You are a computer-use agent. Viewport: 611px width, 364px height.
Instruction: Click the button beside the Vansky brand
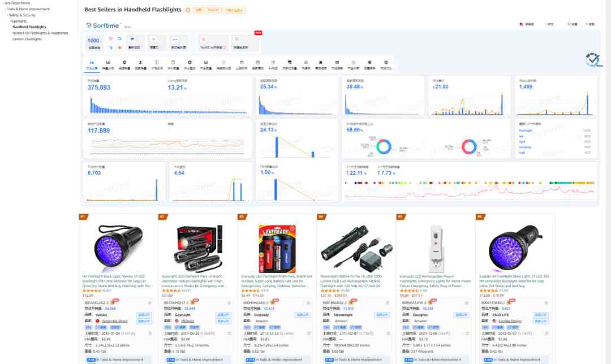144,315
